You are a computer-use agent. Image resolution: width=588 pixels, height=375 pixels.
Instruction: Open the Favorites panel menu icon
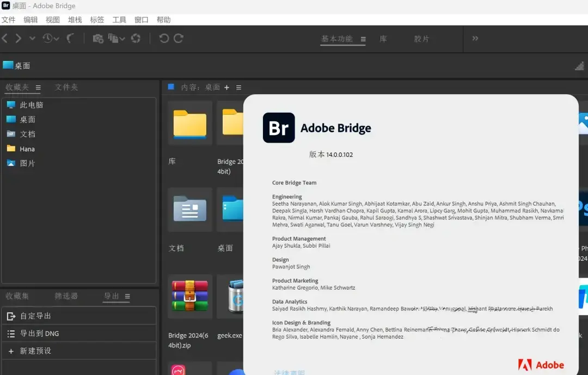pos(38,87)
